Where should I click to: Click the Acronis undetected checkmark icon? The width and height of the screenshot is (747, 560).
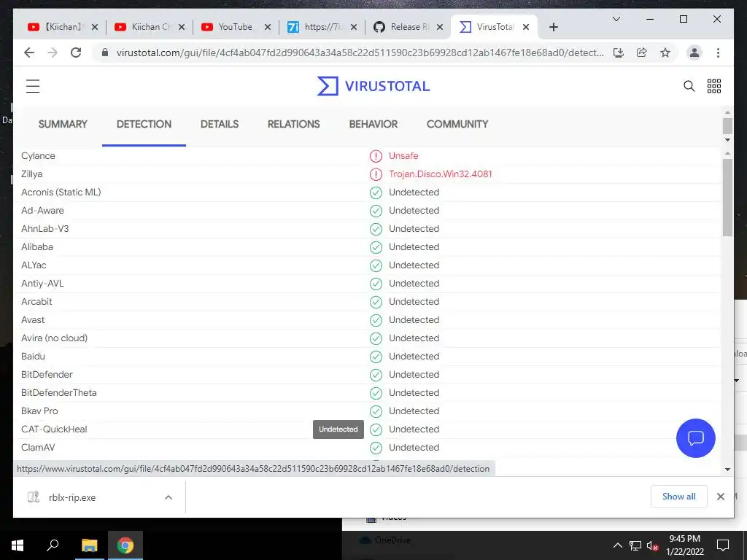(x=376, y=192)
